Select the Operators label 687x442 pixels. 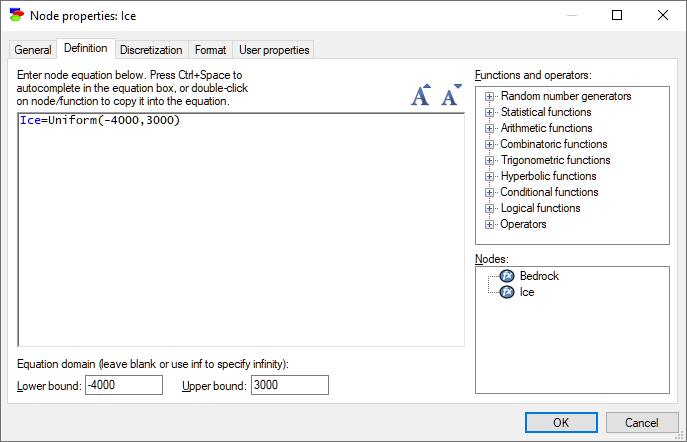click(523, 224)
